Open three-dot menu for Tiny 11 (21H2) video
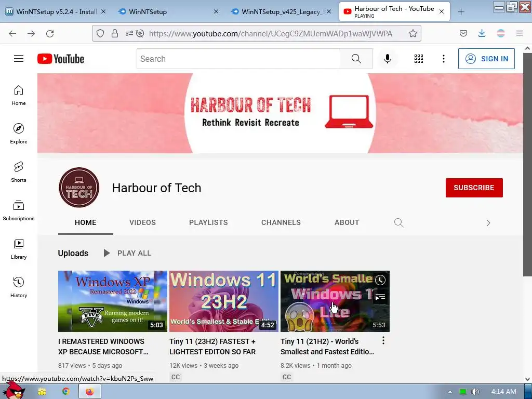The height and width of the screenshot is (399, 532). click(383, 341)
